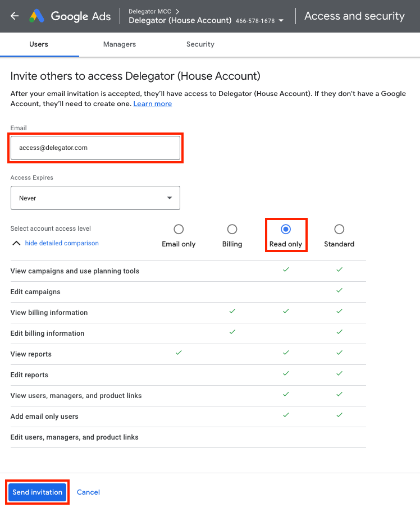This screenshot has width=420, height=512.
Task: Click the hide detailed comparison link
Action: tap(62, 243)
